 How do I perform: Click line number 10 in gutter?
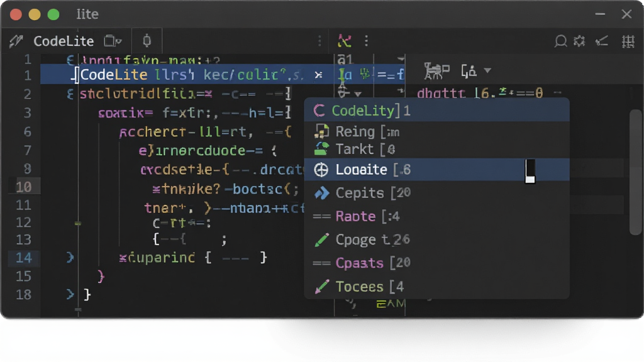click(x=23, y=187)
